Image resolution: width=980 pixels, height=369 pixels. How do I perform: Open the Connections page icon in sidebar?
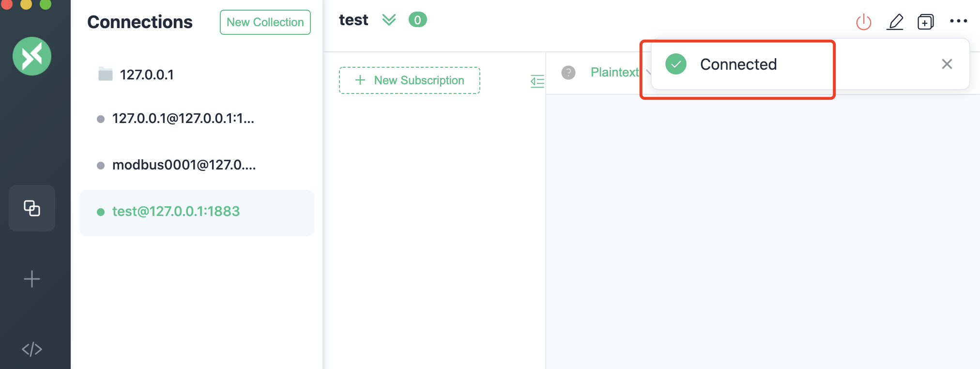32,208
